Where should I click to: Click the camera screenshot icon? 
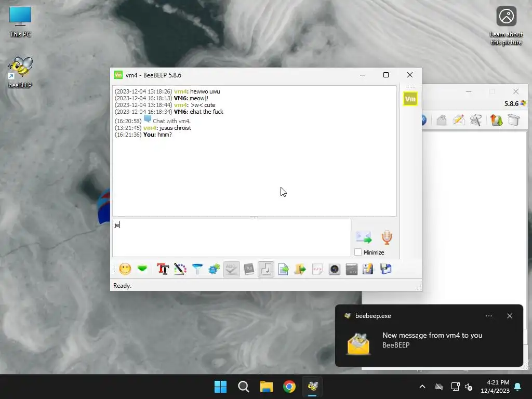pos(335,269)
